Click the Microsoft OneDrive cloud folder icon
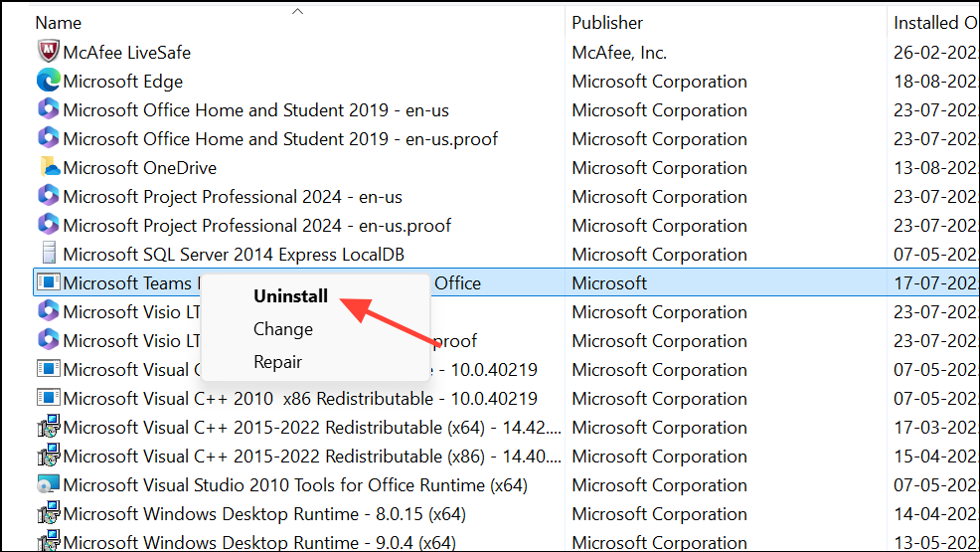 point(48,167)
